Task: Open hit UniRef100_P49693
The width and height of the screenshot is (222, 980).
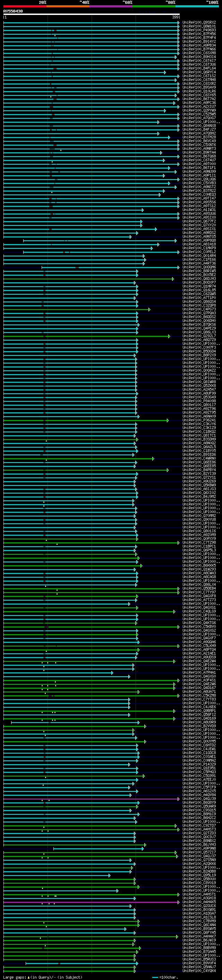Action: click(199, 30)
